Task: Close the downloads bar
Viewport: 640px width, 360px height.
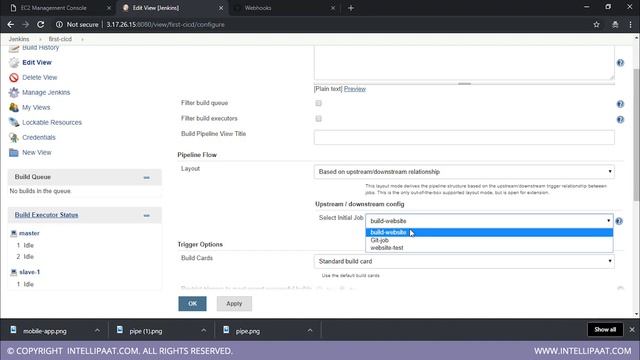Action: 632,330
